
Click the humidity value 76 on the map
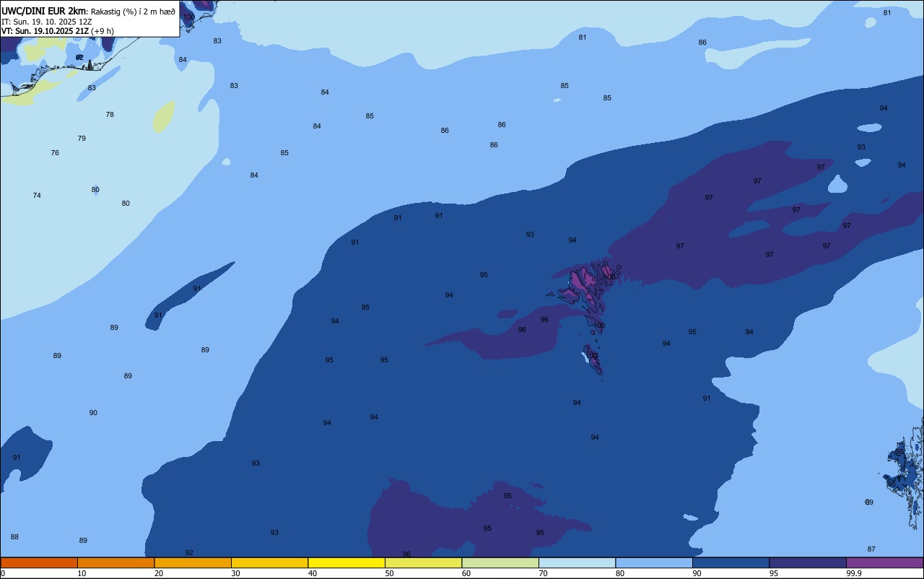pos(55,153)
